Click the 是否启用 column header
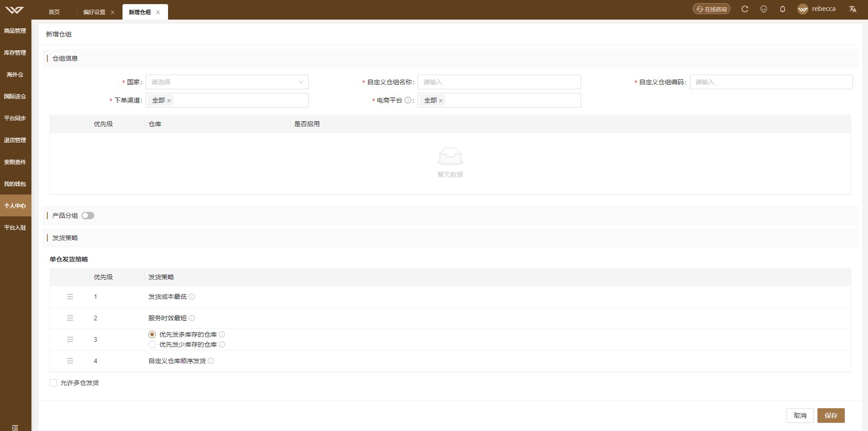This screenshot has height=431, width=868. pyautogui.click(x=307, y=124)
